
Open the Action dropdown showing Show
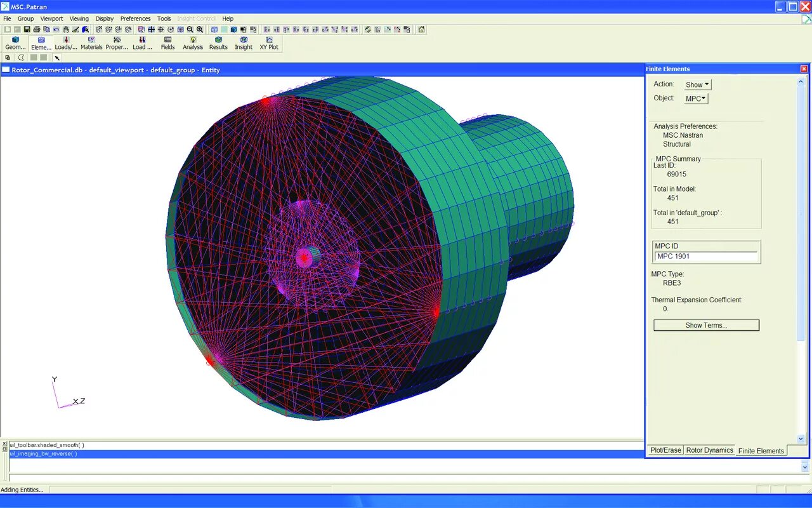click(698, 84)
